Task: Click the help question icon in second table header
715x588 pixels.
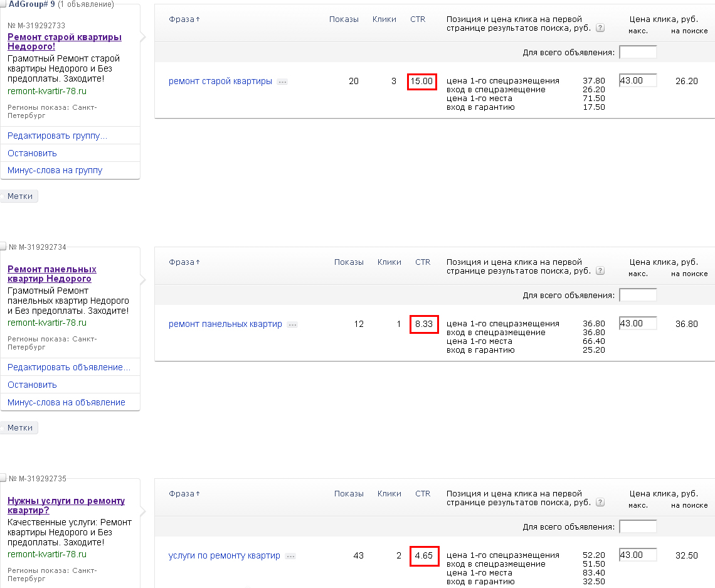Action: pos(600,271)
